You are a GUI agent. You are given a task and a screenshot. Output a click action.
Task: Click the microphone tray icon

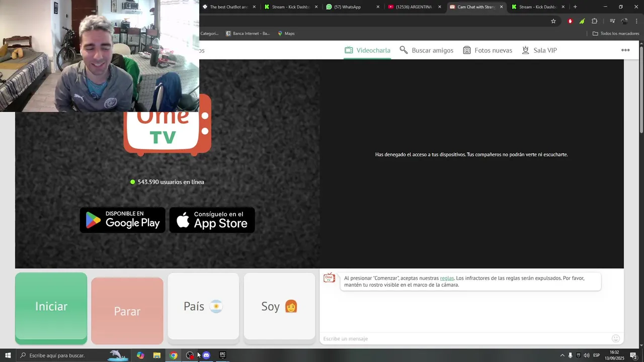pyautogui.click(x=570, y=355)
